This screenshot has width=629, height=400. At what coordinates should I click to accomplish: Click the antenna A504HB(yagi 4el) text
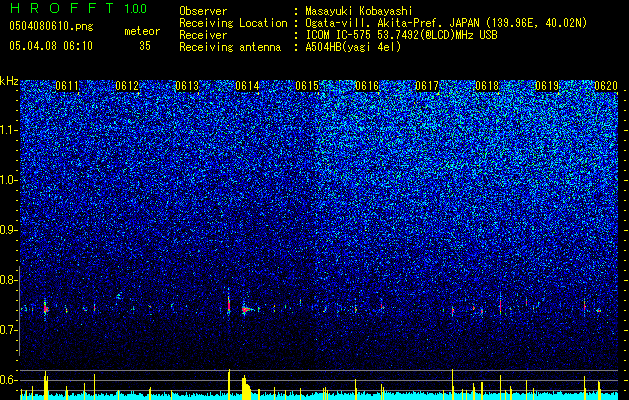point(353,47)
